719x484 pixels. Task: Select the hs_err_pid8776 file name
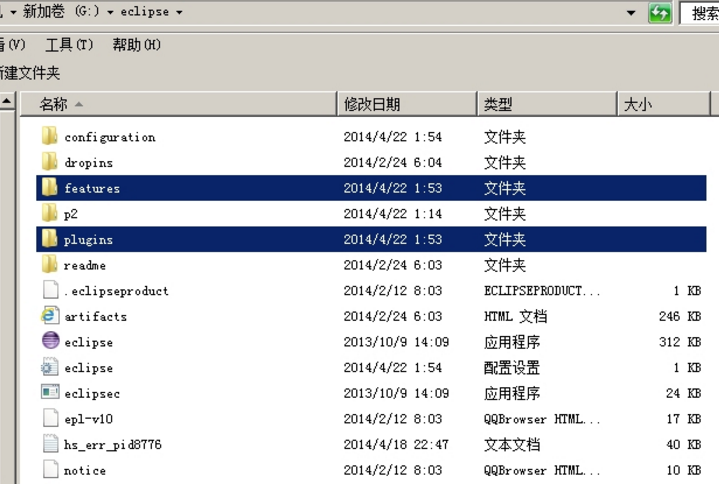[x=113, y=445]
